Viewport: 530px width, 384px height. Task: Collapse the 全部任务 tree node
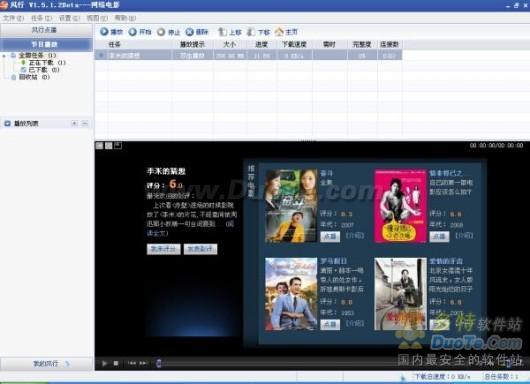point(4,55)
